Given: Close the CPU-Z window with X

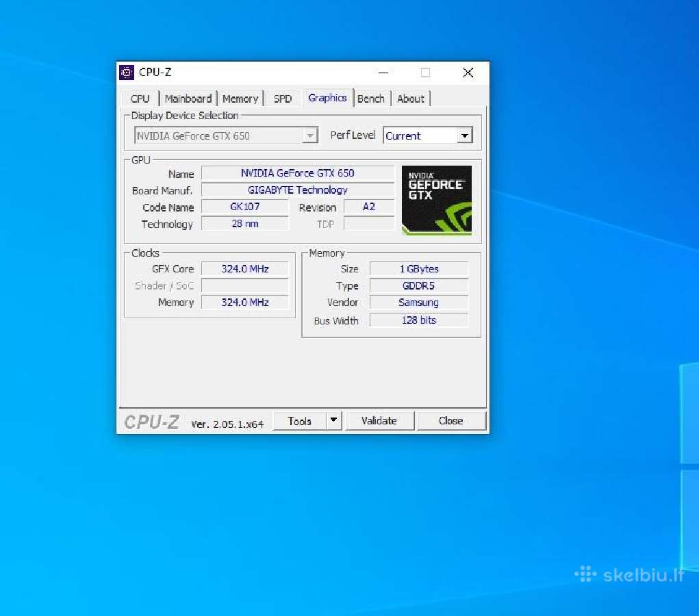Looking at the screenshot, I should [468, 73].
